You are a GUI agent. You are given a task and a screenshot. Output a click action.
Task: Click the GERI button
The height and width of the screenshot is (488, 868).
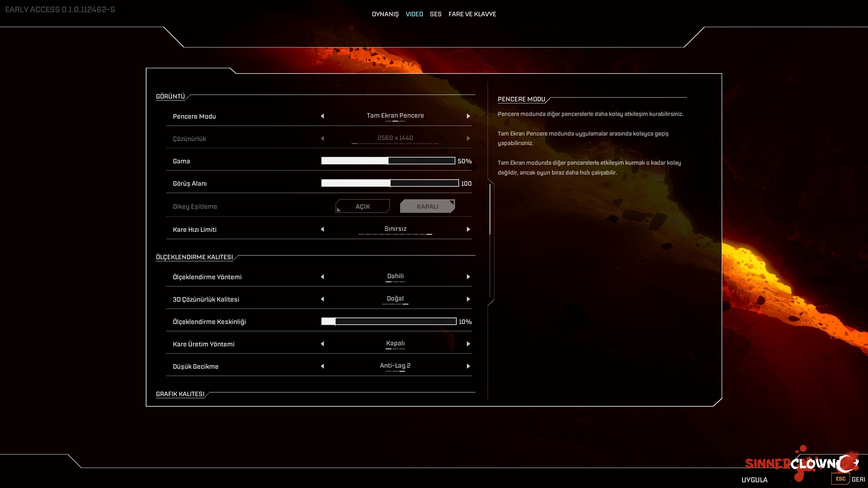(858, 480)
